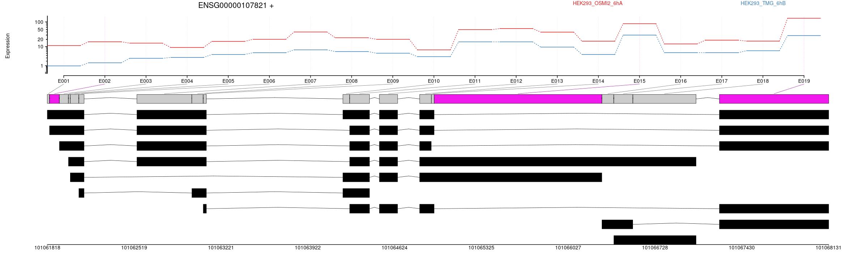Viewport: 868px width, 253px height.
Task: Select exon label E001
Action: (64, 81)
